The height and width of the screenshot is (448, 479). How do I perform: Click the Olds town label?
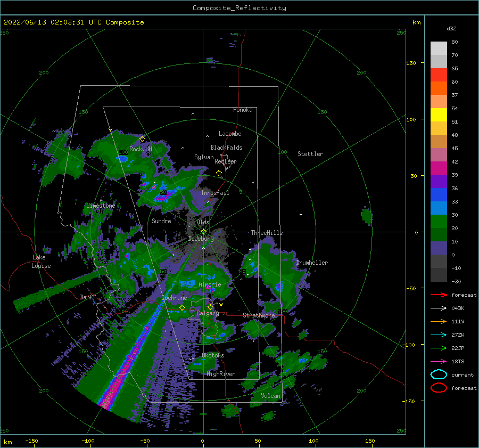tap(203, 222)
